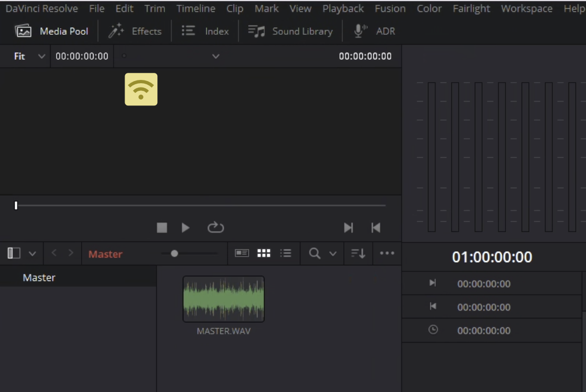Click the range out point icon
This screenshot has height=392, width=586.
(433, 307)
